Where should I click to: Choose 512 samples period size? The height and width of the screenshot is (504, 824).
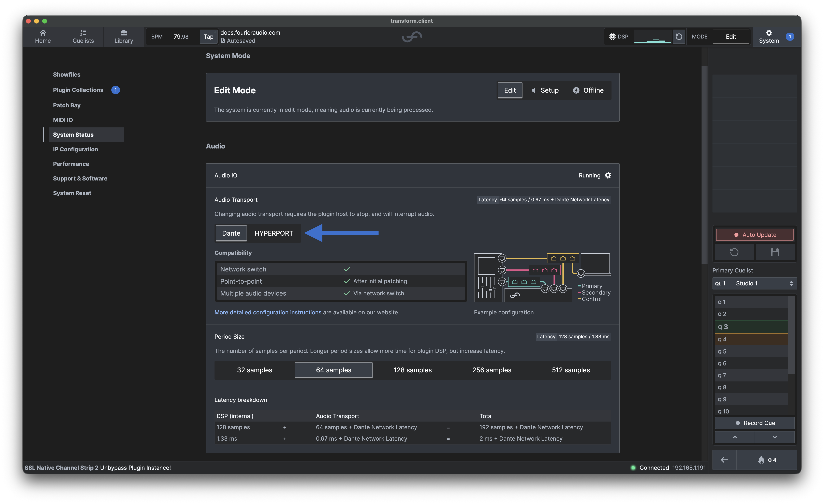pos(571,370)
